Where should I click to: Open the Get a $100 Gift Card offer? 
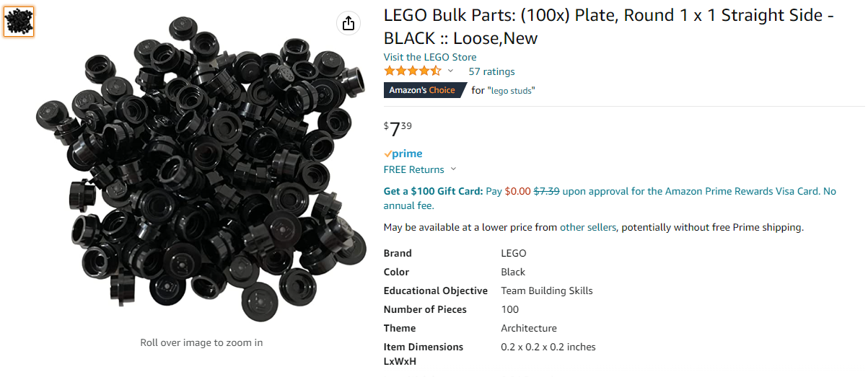pos(433,191)
